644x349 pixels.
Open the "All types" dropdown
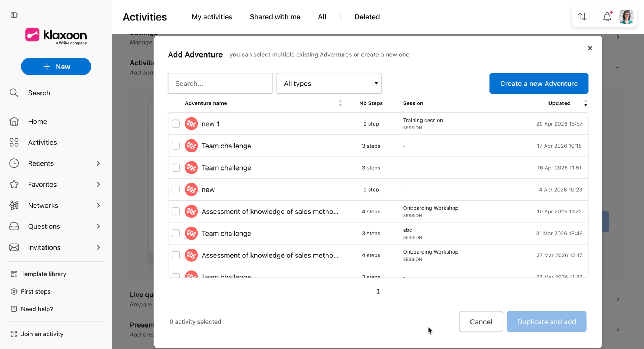click(329, 83)
